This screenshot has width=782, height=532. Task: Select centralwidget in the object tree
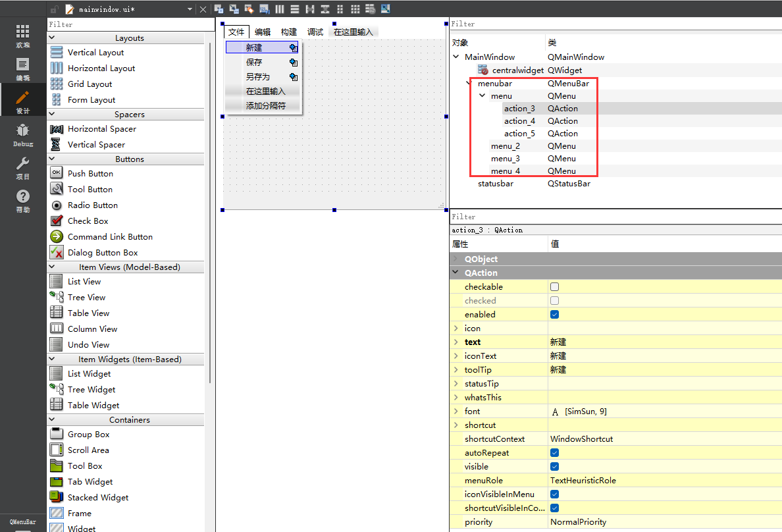tap(517, 70)
